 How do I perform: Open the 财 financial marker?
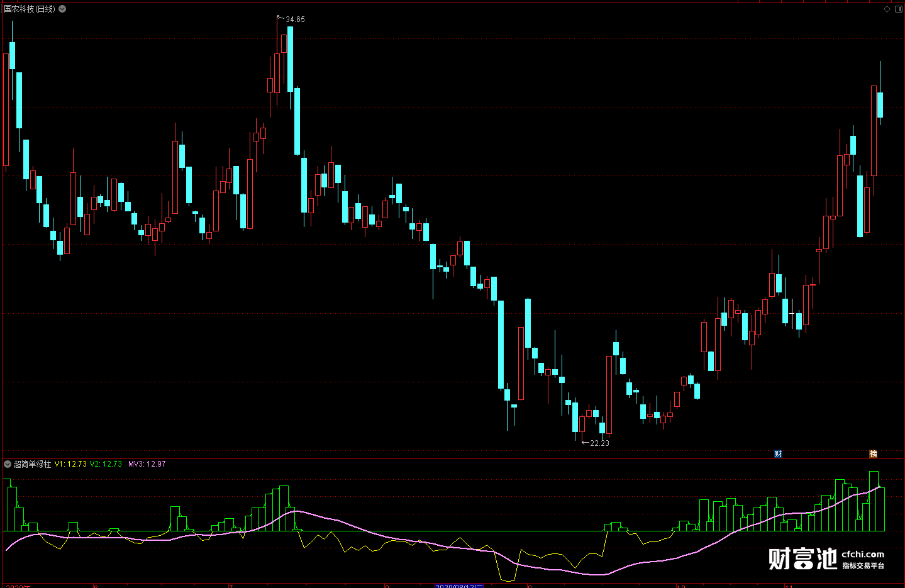778,453
